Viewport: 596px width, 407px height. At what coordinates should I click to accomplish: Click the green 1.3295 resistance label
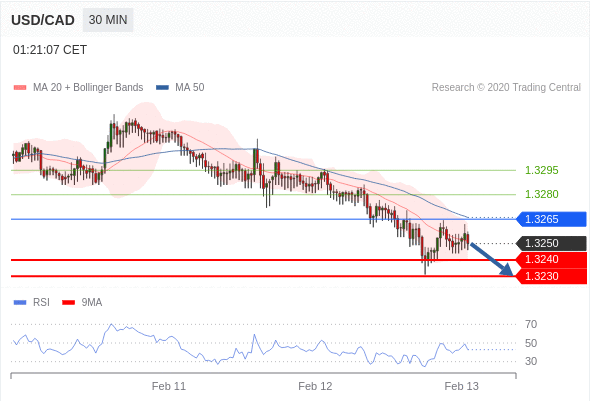pyautogui.click(x=542, y=170)
